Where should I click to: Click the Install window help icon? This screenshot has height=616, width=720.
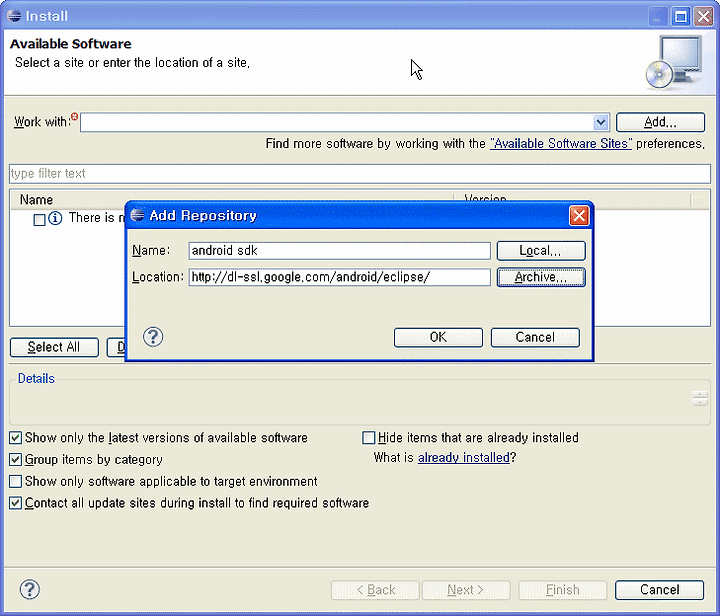pos(30,589)
